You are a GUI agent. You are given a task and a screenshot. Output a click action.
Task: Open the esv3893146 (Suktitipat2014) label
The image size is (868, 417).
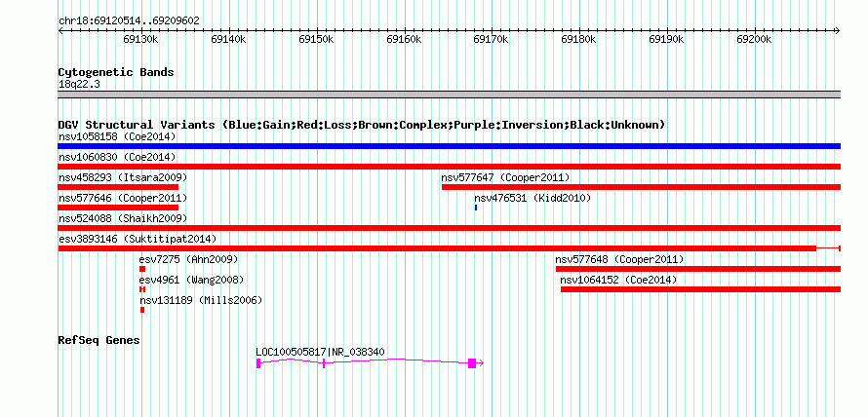pyautogui.click(x=138, y=239)
